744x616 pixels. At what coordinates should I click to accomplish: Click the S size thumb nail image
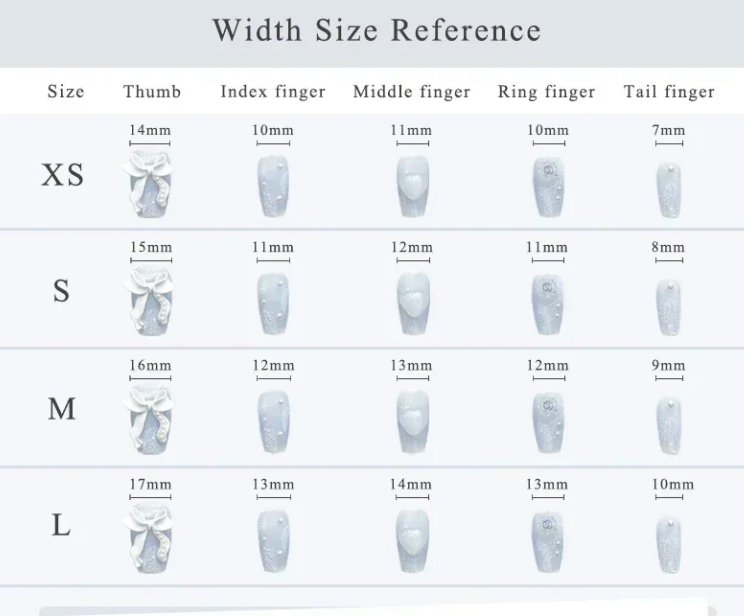tap(150, 302)
